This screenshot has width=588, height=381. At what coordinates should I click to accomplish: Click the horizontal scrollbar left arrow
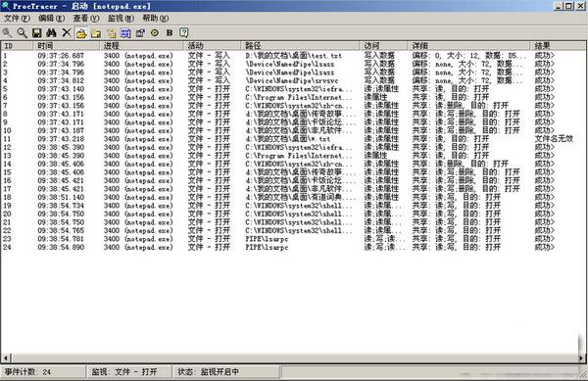pyautogui.click(x=5, y=358)
